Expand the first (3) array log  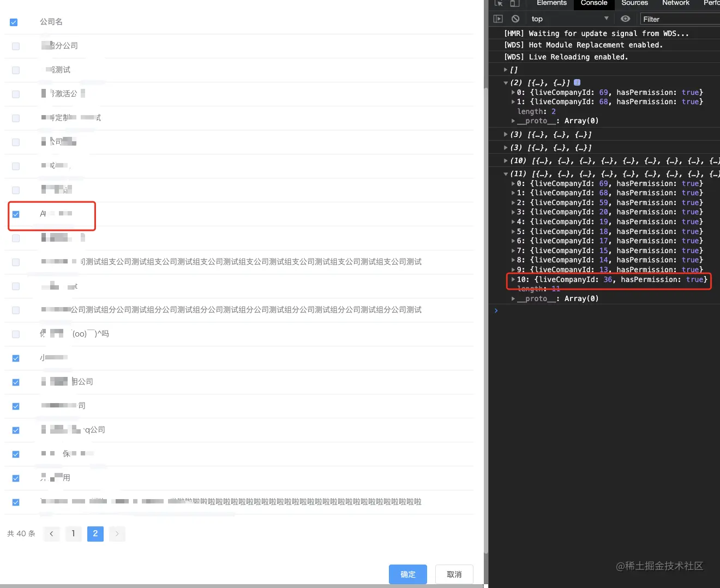click(x=506, y=134)
